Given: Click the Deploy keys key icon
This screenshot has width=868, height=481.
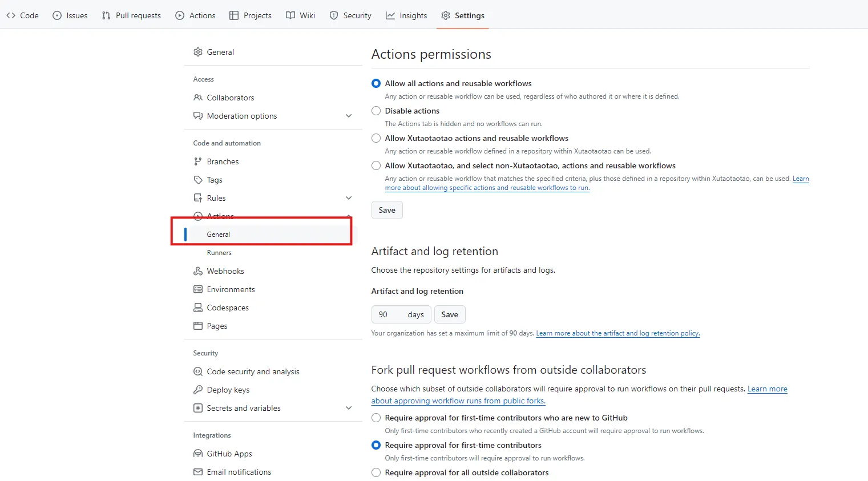Looking at the screenshot, I should (198, 390).
